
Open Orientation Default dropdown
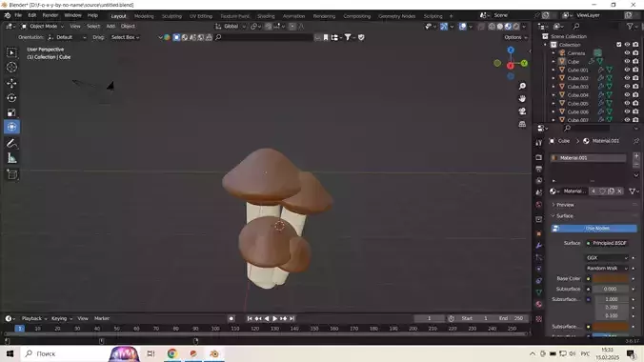[x=67, y=37]
